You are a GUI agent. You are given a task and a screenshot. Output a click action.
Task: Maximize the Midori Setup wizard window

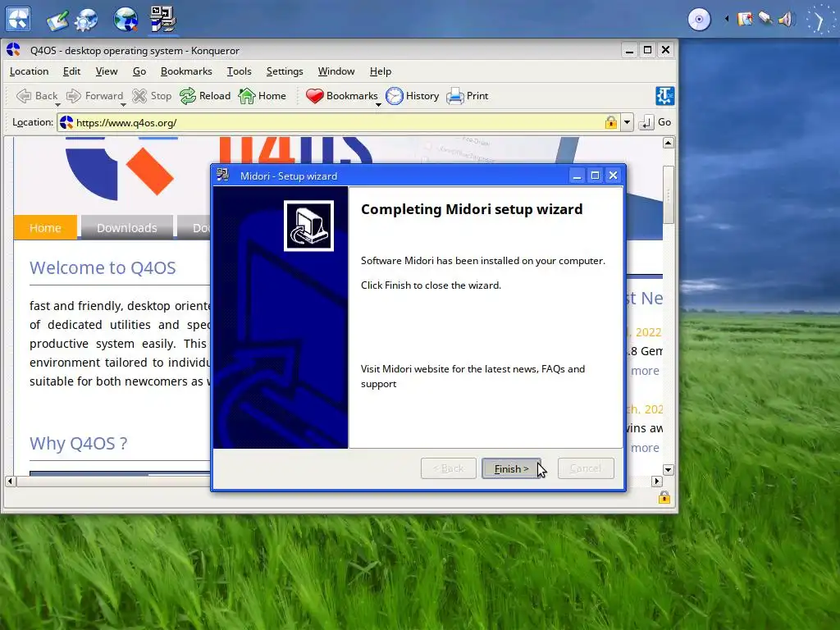[x=595, y=176]
